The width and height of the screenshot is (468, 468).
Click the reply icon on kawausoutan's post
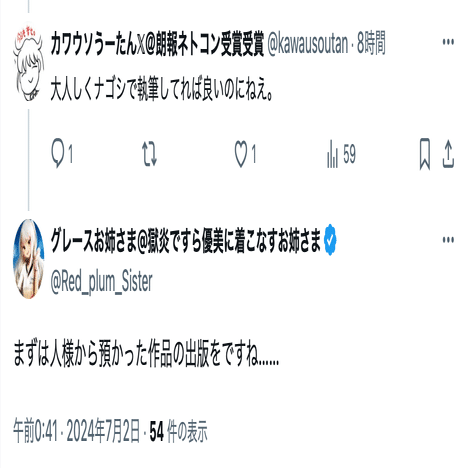click(x=57, y=155)
